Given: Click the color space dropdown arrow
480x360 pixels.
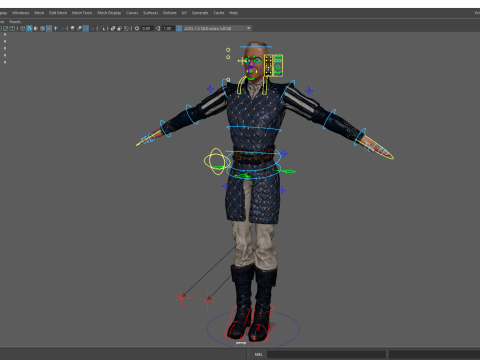Looking at the screenshot, I should pyautogui.click(x=248, y=28).
